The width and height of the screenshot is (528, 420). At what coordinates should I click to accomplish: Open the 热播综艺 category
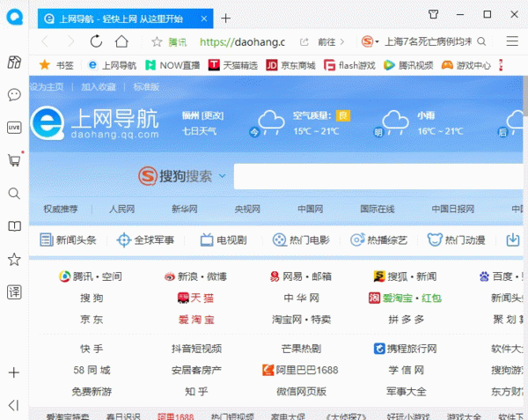point(378,240)
